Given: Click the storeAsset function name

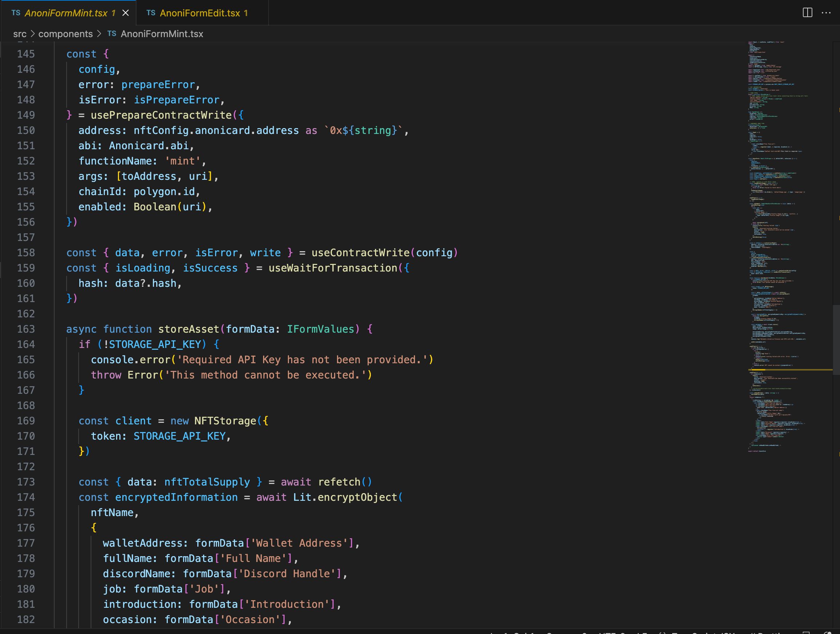Looking at the screenshot, I should (x=189, y=329).
